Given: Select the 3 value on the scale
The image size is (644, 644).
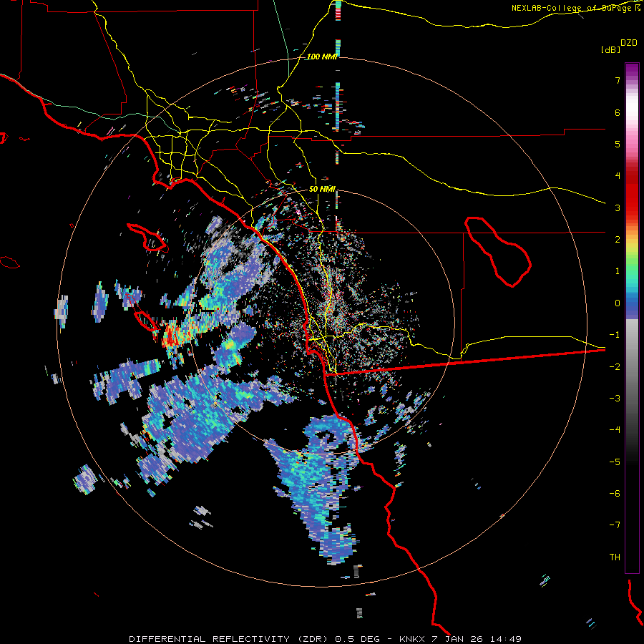Looking at the screenshot, I should (x=618, y=208).
